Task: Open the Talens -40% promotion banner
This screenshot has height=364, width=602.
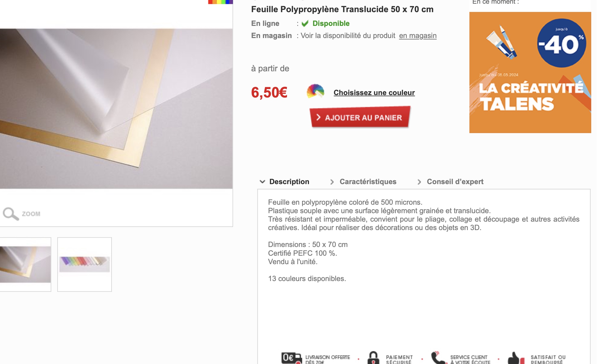Action: point(530,72)
